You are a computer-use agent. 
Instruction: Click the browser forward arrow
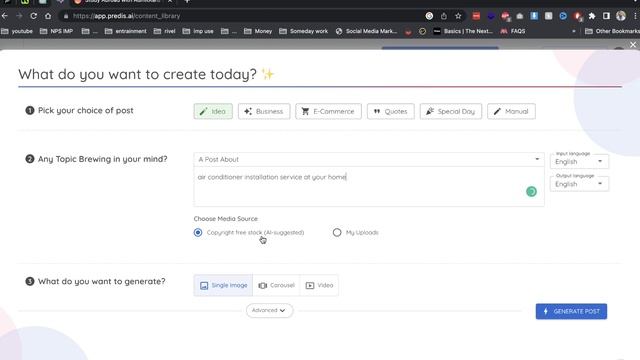pos(19,16)
